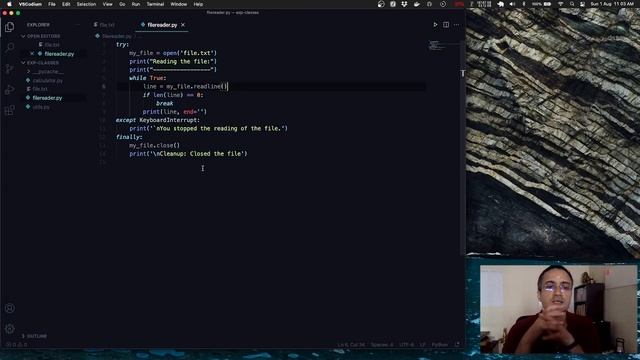Open Wi-Fi menu in menu bar
The image size is (640, 360).
tap(561, 4)
